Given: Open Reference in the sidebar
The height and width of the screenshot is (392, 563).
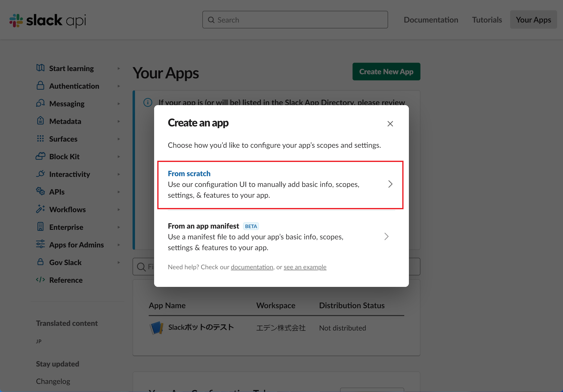Looking at the screenshot, I should [66, 280].
